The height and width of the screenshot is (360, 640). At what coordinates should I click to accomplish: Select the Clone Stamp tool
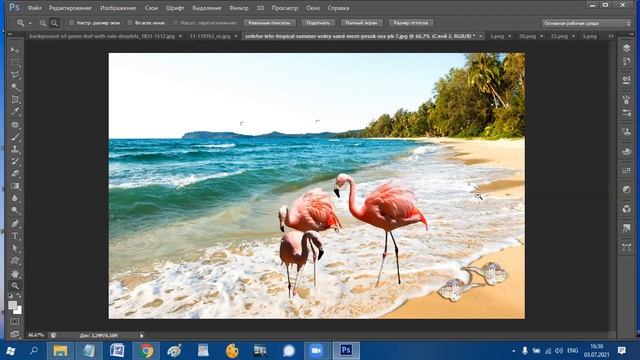(x=15, y=149)
